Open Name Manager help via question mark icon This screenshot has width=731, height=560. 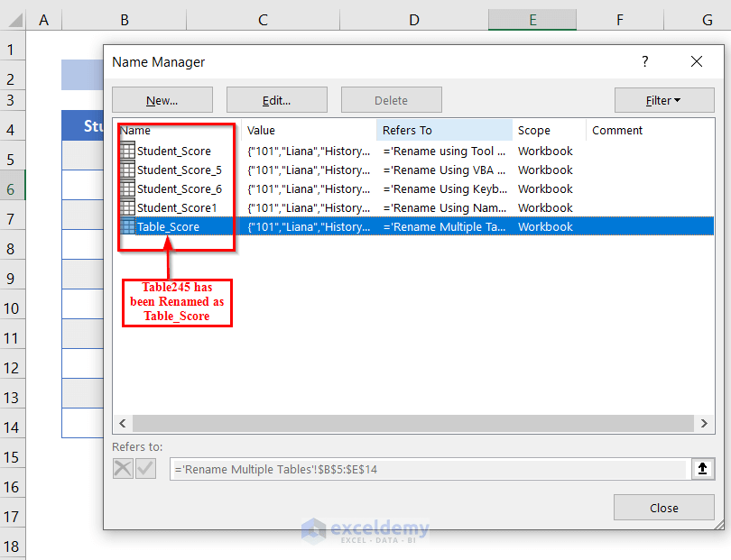(644, 61)
